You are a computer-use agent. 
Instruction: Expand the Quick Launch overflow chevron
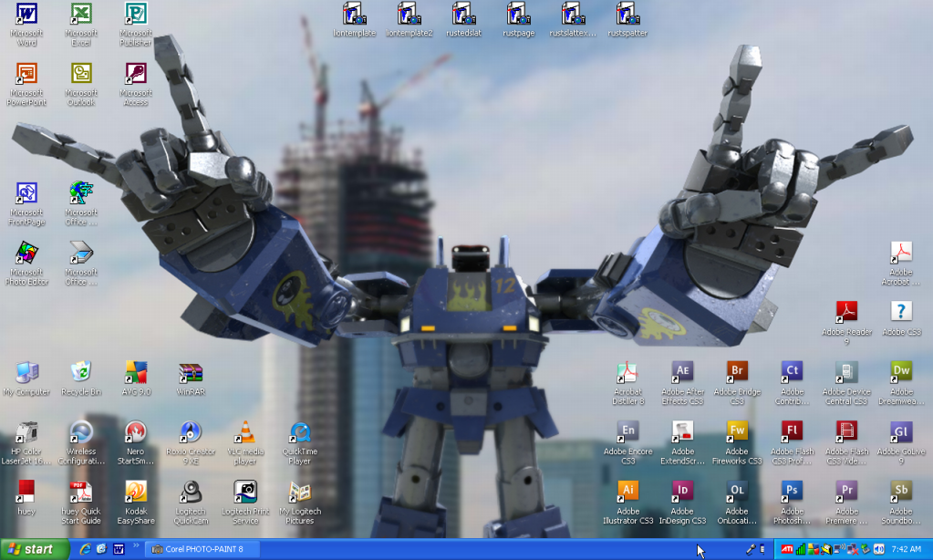coord(137,546)
